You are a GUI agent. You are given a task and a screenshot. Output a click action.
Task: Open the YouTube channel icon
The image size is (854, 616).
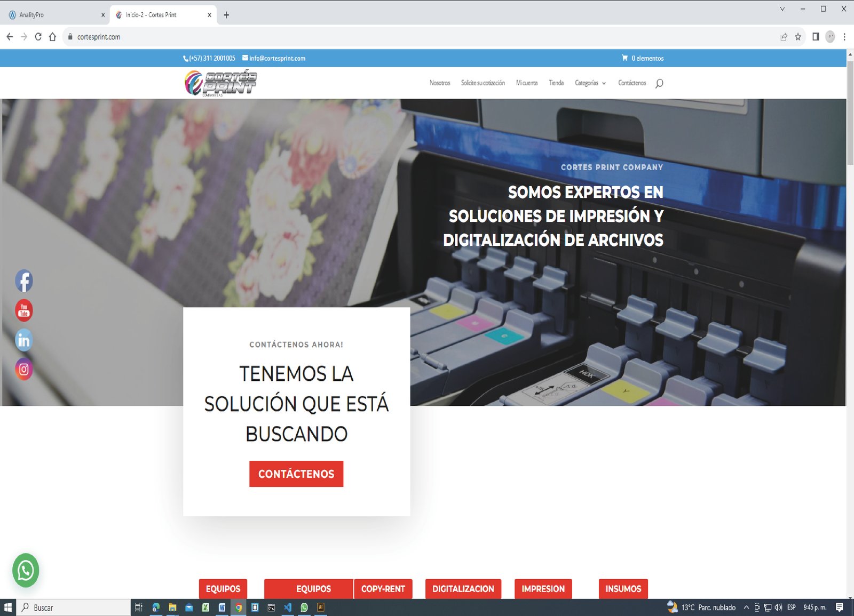click(24, 311)
